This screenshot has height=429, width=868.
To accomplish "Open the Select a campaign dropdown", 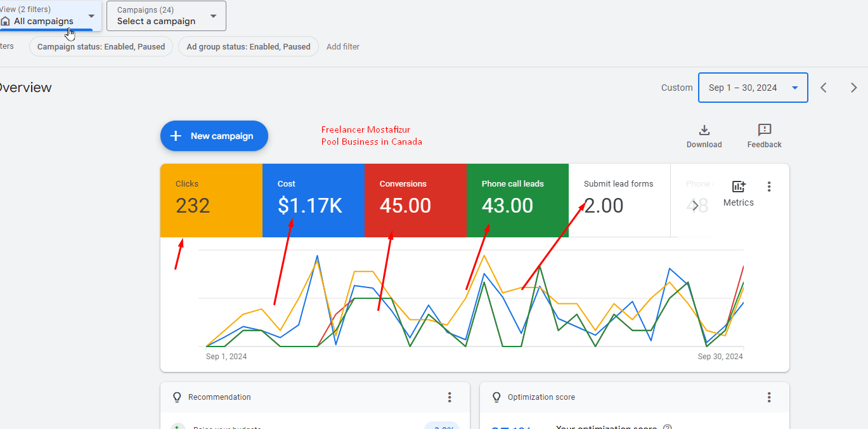I will click(x=166, y=16).
